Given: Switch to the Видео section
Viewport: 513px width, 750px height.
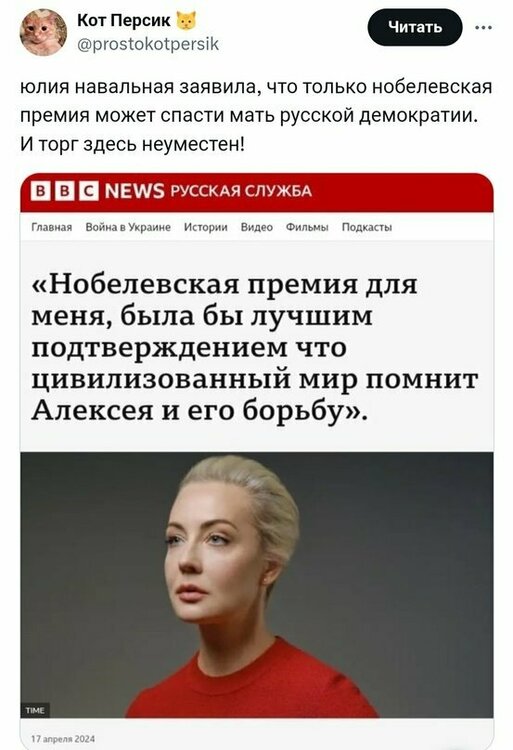Looking at the screenshot, I should point(257,227).
